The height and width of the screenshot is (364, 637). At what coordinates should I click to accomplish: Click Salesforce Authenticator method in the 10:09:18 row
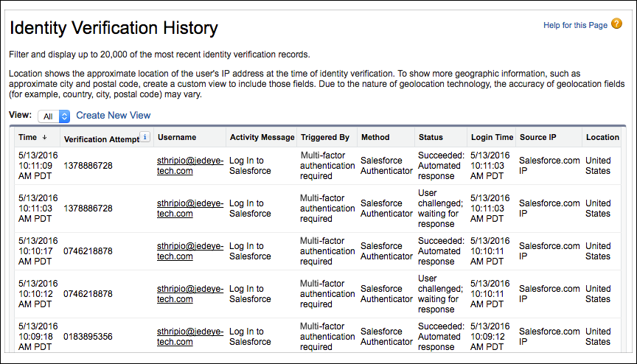click(386, 337)
